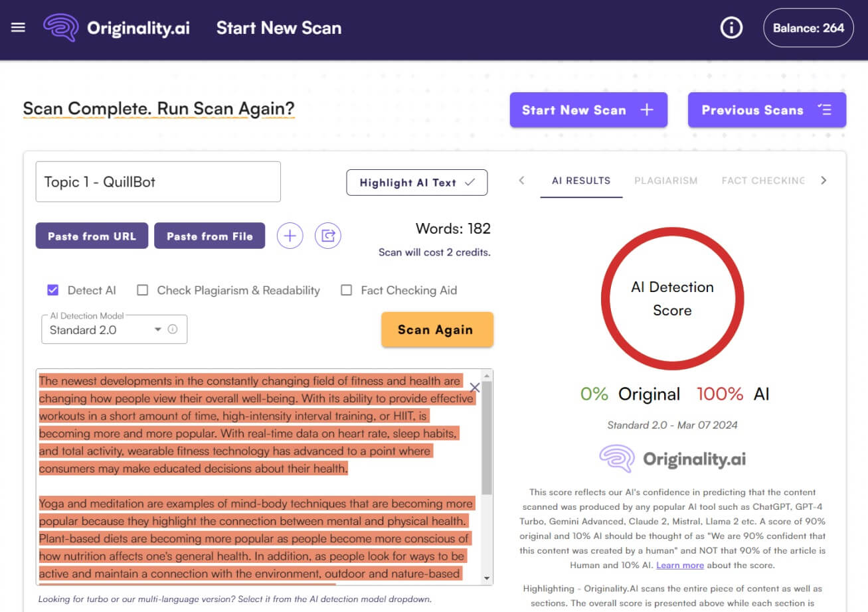Click the Originality.ai brain logo

click(60, 28)
